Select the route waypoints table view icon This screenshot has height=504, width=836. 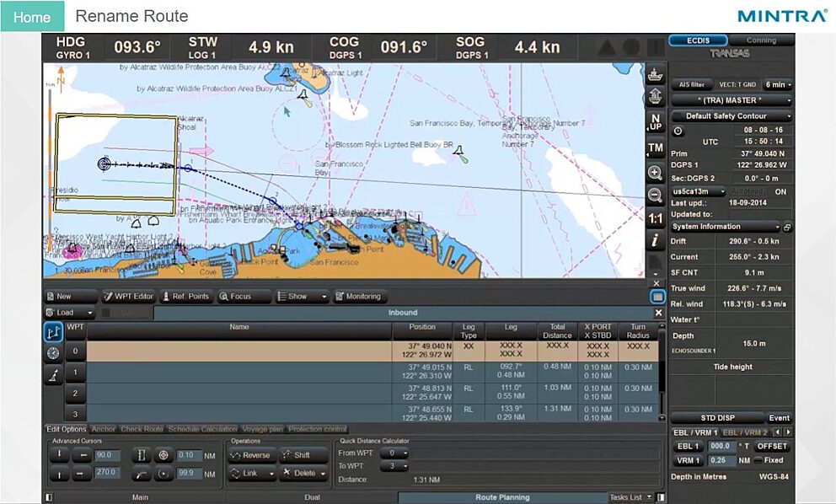pyautogui.click(x=53, y=332)
